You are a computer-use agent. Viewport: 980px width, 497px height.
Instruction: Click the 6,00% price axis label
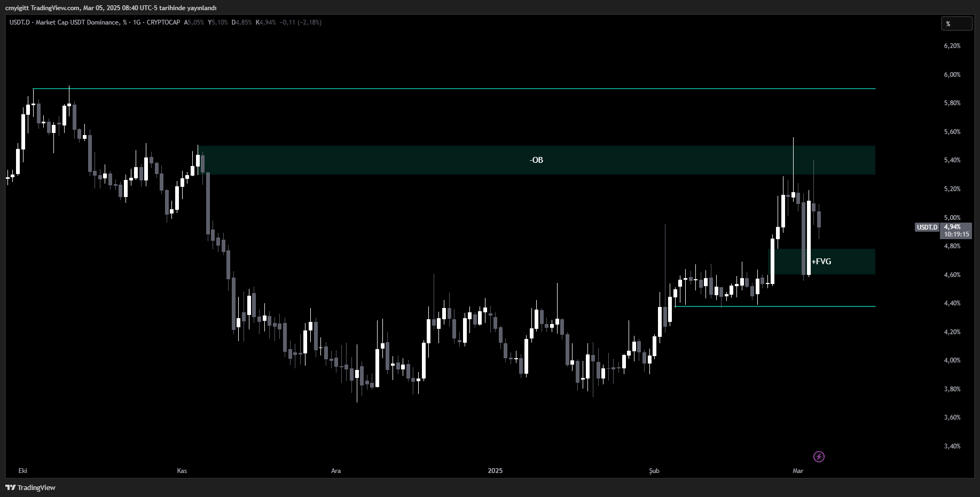(x=952, y=75)
